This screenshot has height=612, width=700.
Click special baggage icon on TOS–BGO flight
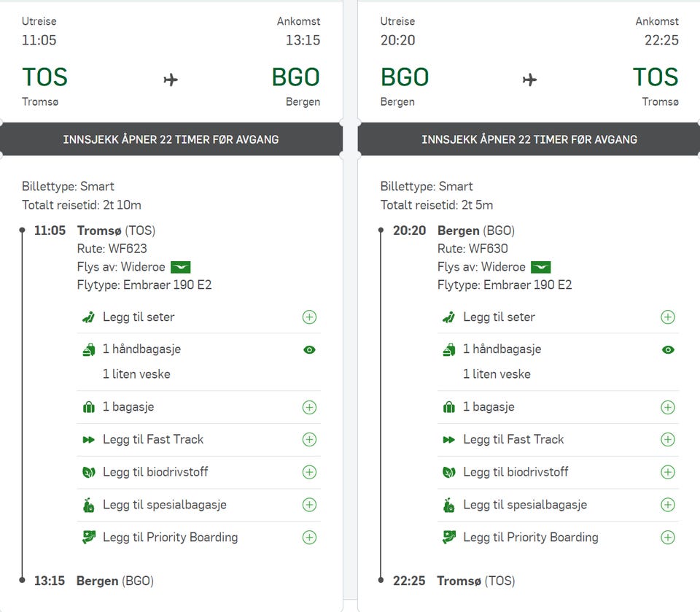pyautogui.click(x=88, y=505)
